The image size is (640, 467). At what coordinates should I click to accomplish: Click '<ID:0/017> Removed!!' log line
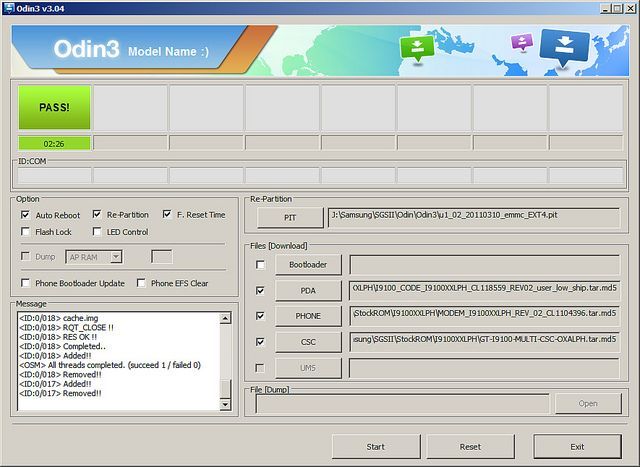(x=60, y=393)
